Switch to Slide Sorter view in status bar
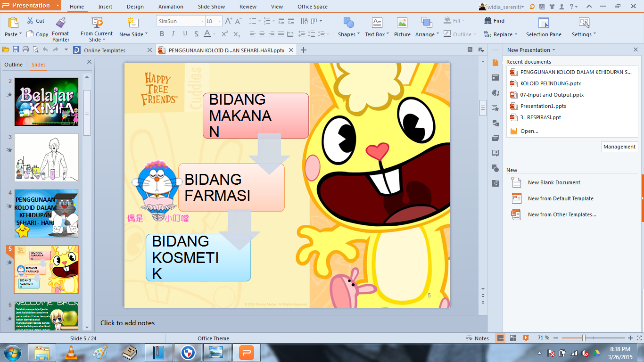 pos(513,338)
